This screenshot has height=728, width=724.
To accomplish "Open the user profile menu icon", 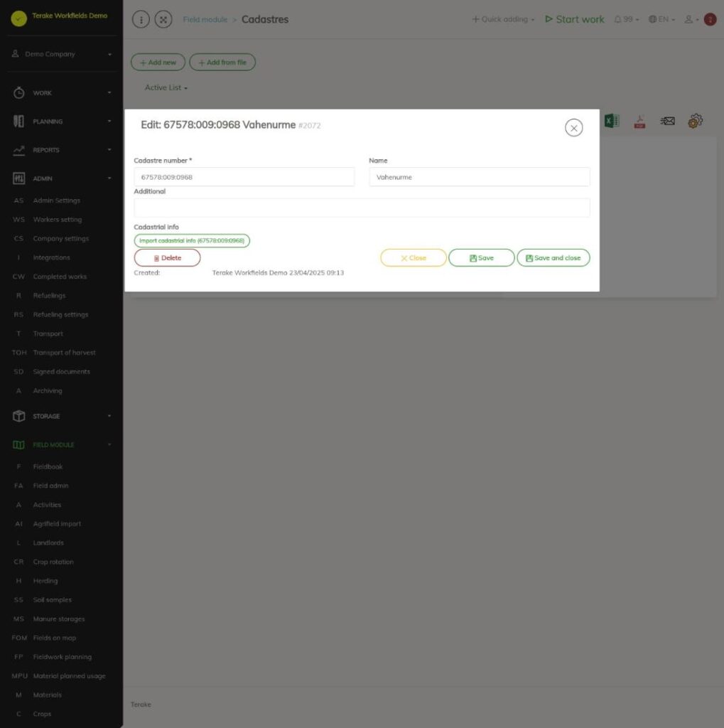I will 691,19.
